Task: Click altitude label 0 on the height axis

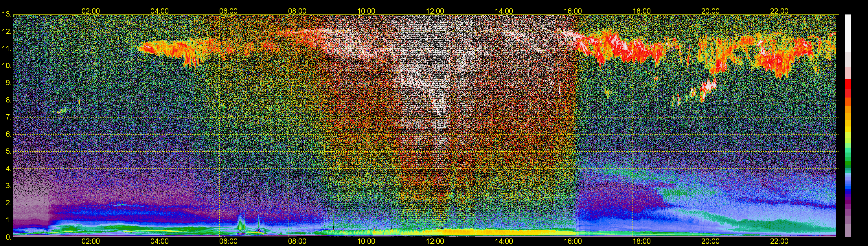Action: (8, 237)
